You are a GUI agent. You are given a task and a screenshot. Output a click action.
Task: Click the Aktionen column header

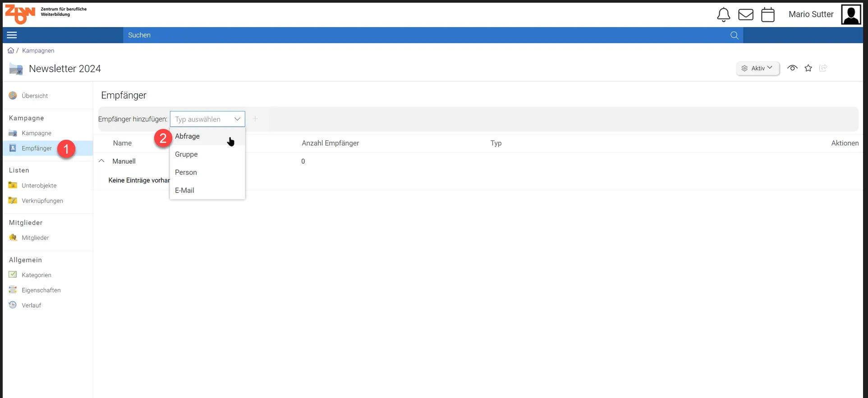tap(845, 143)
